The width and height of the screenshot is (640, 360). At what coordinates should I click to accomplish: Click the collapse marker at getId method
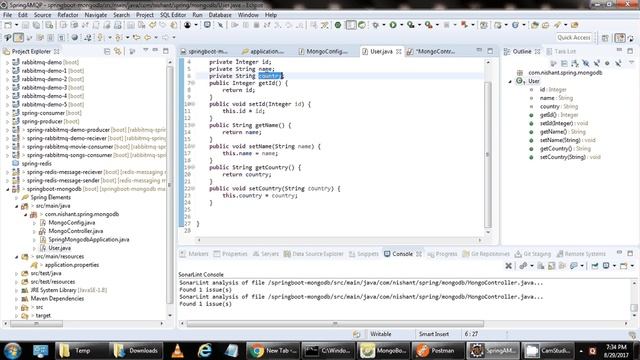(193, 83)
